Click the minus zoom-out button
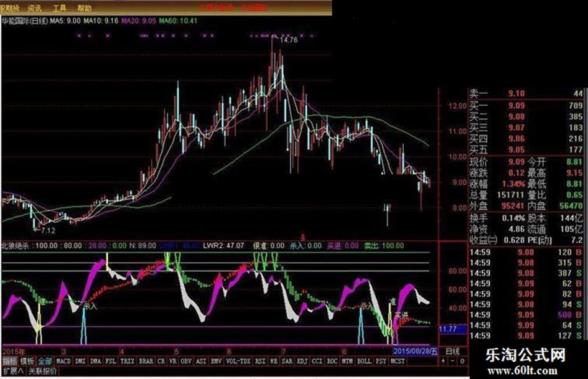588x379 pixels. (x=452, y=361)
